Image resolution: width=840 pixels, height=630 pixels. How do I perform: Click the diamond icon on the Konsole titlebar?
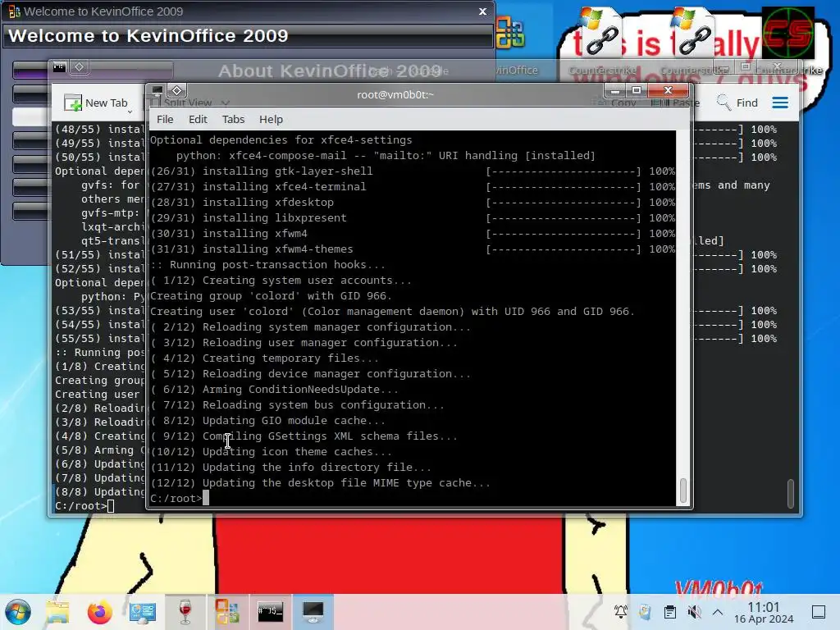(x=80, y=66)
